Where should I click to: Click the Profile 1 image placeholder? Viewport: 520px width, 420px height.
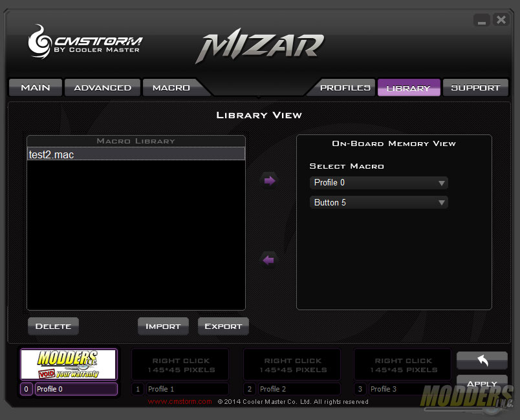pos(180,364)
